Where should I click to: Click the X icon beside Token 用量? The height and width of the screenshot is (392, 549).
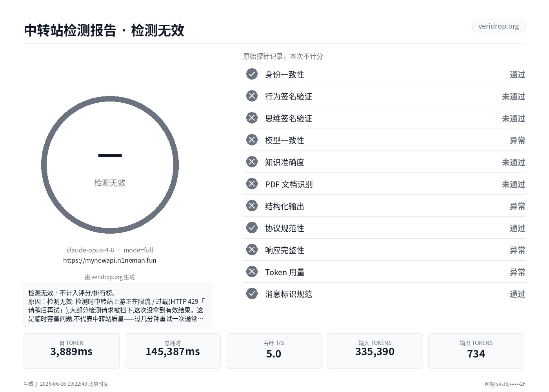coord(252,272)
